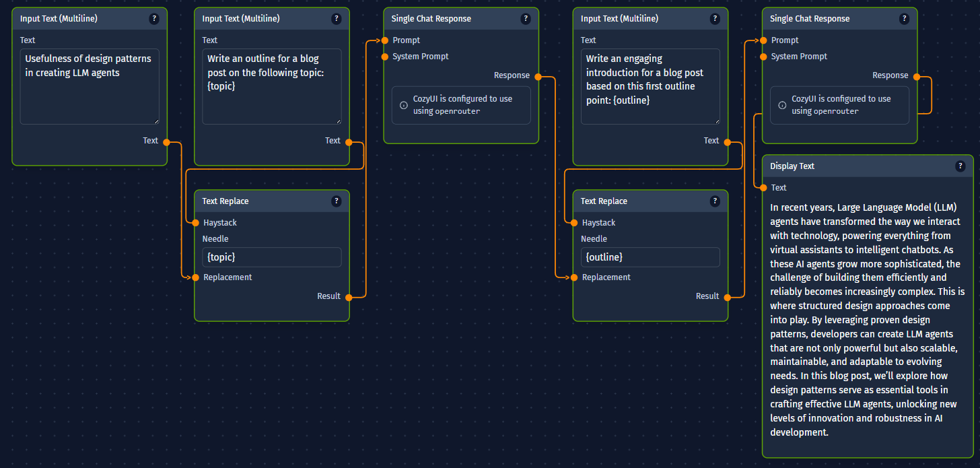Click Result output port of {outline} Text Replace

(x=728, y=296)
